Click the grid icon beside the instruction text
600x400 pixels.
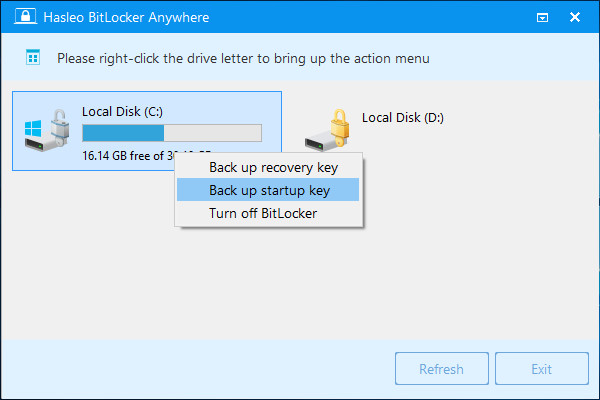click(33, 58)
